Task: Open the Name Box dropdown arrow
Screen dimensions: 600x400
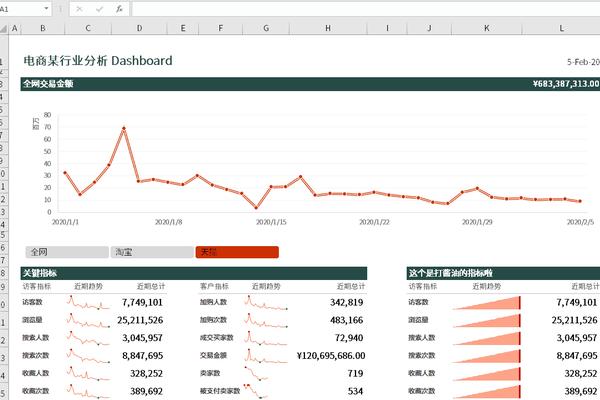Action: (x=46, y=8)
